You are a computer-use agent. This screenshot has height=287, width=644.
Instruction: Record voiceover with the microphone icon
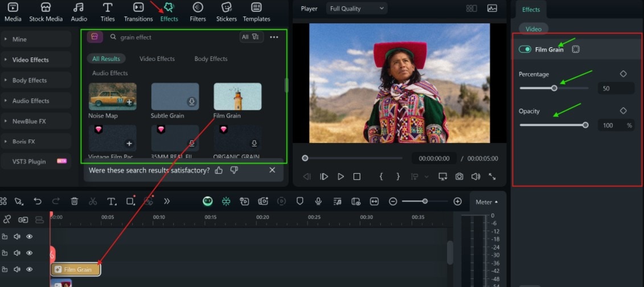click(x=318, y=201)
